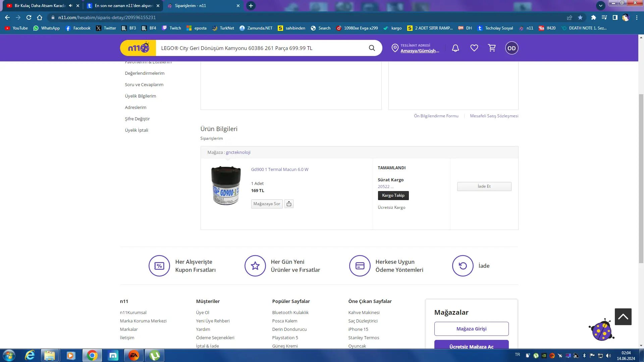Open Mesafeli Satış Sözleşmesi link

point(494,116)
